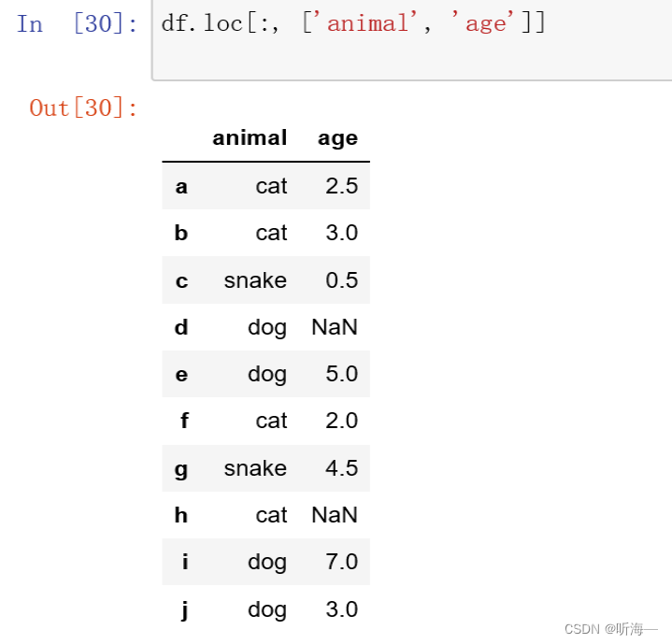The width and height of the screenshot is (672, 644).
Task: Click the age value 5.0 in row e
Action: [341, 374]
